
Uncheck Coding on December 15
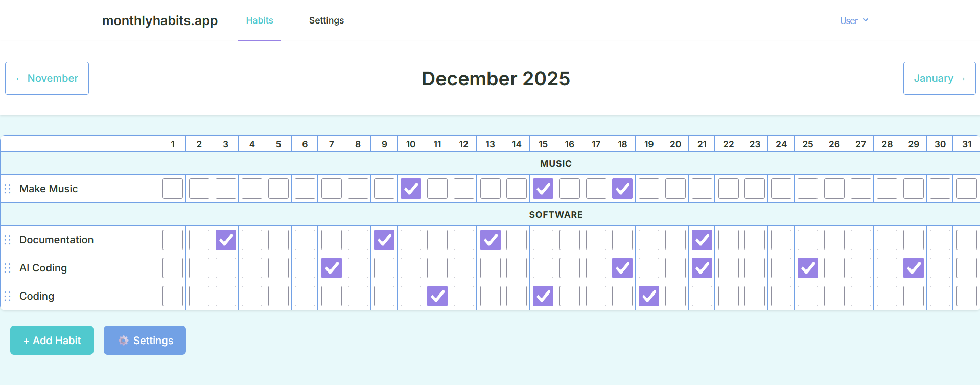click(543, 296)
